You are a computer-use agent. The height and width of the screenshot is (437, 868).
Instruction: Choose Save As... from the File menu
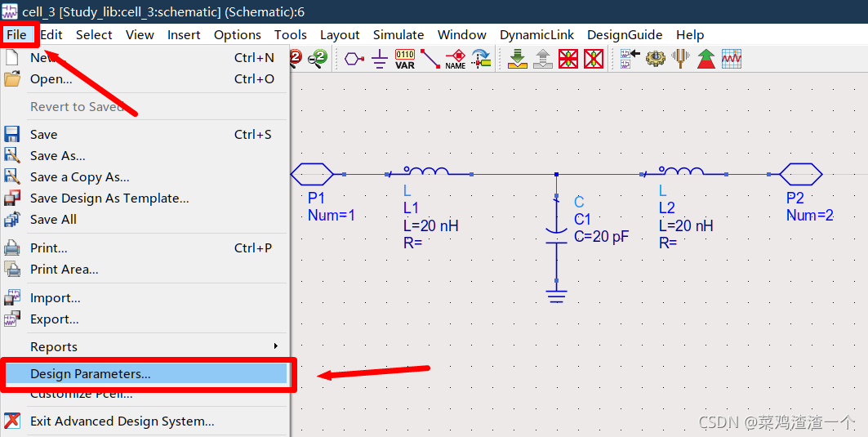click(x=145, y=156)
